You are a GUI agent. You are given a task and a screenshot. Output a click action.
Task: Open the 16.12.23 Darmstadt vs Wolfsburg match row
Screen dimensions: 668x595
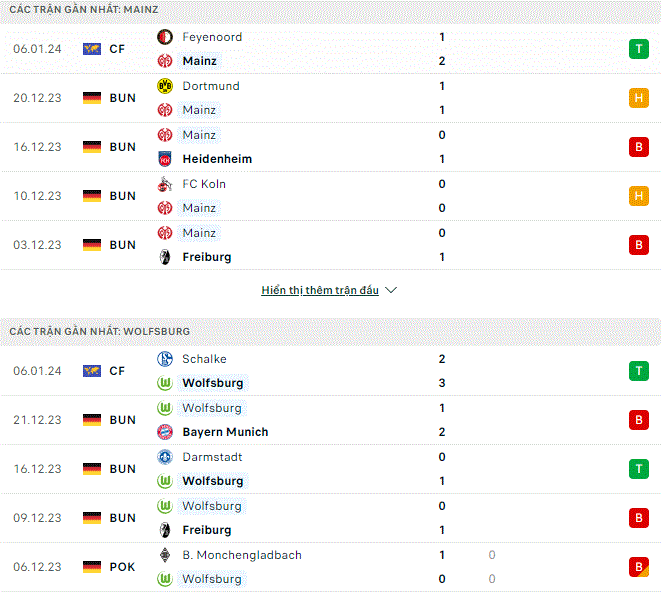[x=331, y=469]
